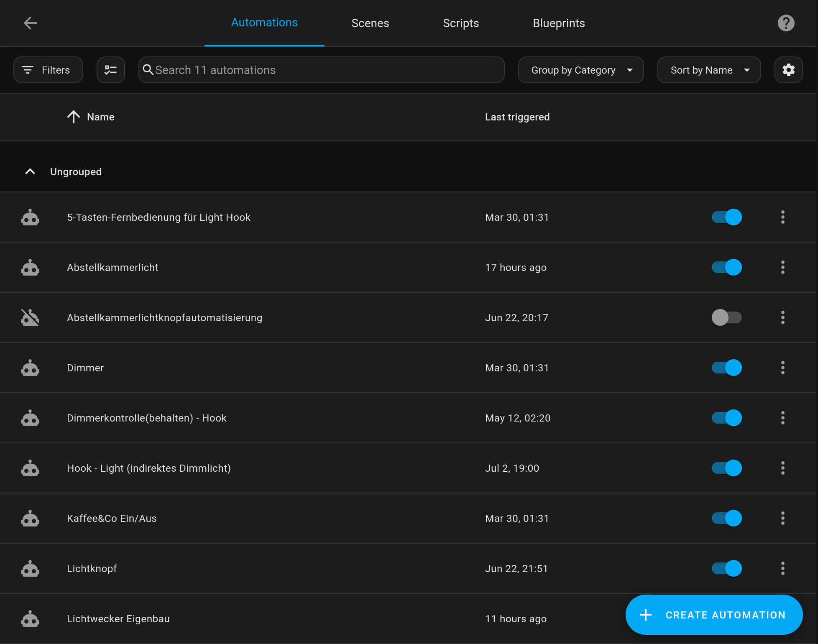Viewport: 818px width, 644px height.
Task: Open three-dot menu for Dimmerkontrolle(behalten) - Hook
Action: tap(783, 418)
